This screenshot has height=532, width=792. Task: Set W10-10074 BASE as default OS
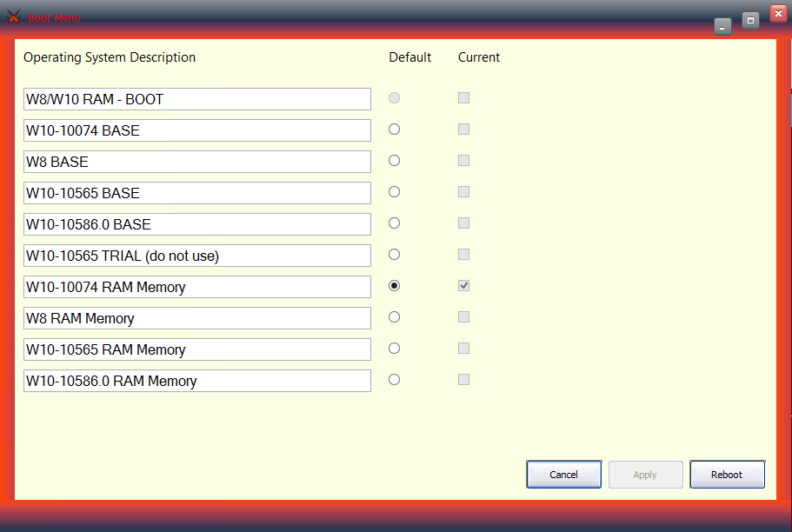tap(394, 130)
